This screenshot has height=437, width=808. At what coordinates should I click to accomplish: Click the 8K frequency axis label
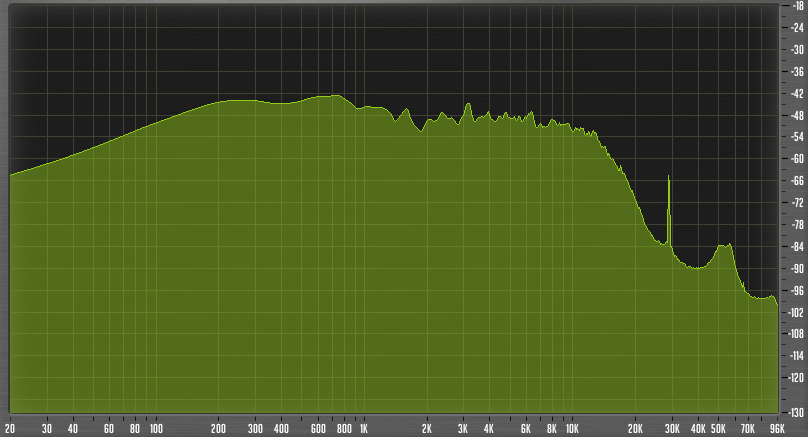(x=552, y=429)
